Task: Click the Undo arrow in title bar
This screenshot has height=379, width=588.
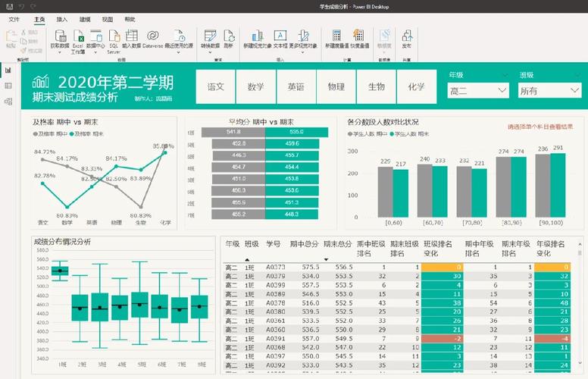Action: pos(21,6)
